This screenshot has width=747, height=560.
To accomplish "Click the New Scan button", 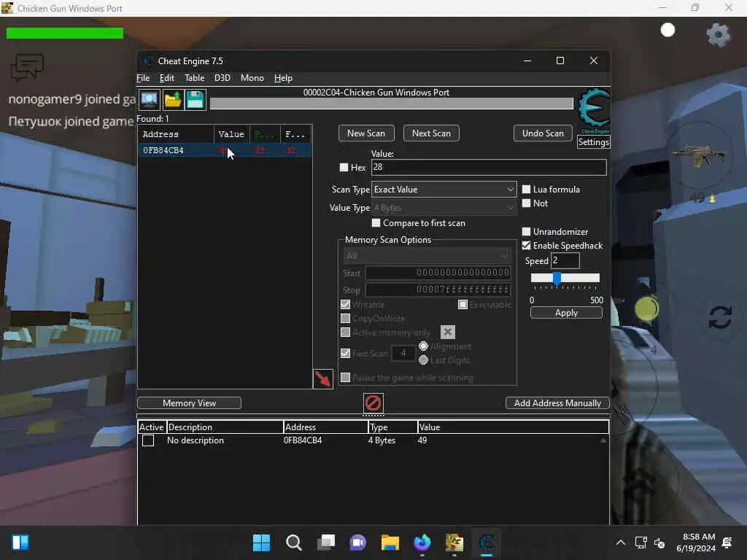I will [366, 133].
